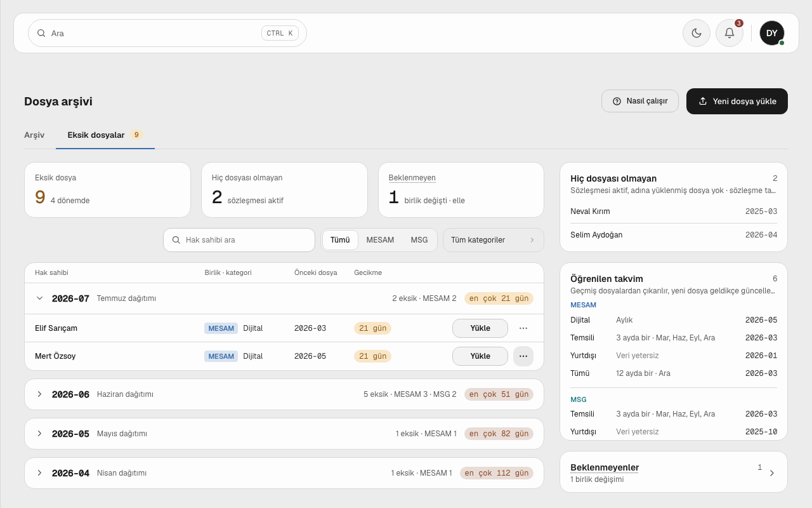Viewport: 812px width, 508px height.
Task: Open notifications via the bell icon
Action: pyautogui.click(x=730, y=33)
